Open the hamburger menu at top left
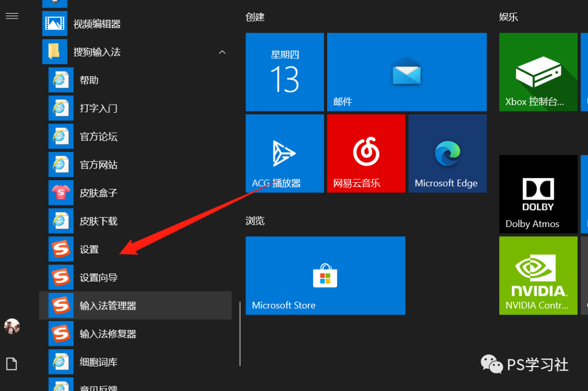Viewport: 588px width, 391px height. click(12, 16)
